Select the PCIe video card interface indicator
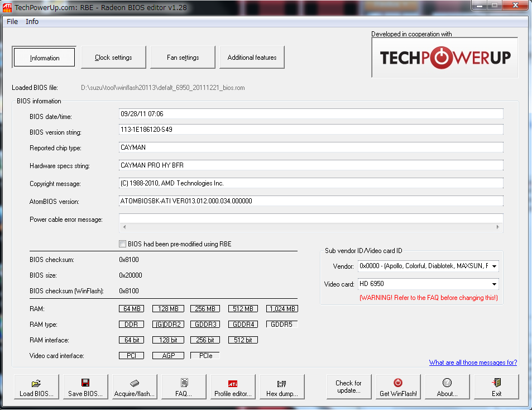Viewport: 532px width, 410px height. 205,355
